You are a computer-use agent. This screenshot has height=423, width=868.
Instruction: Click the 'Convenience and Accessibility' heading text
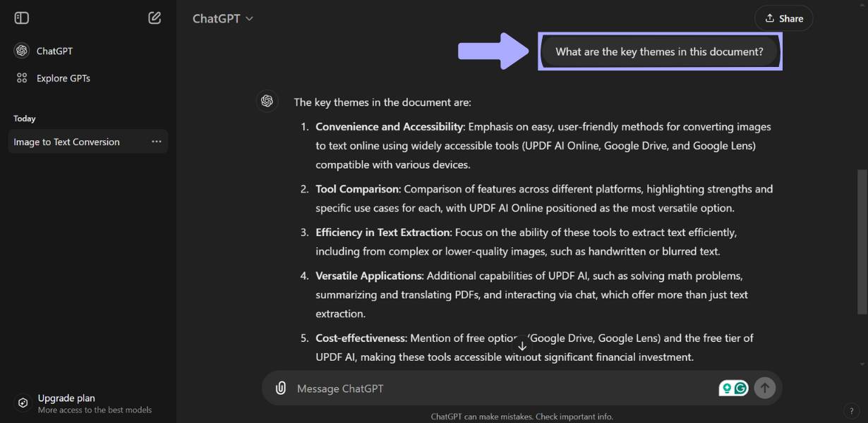[389, 127]
